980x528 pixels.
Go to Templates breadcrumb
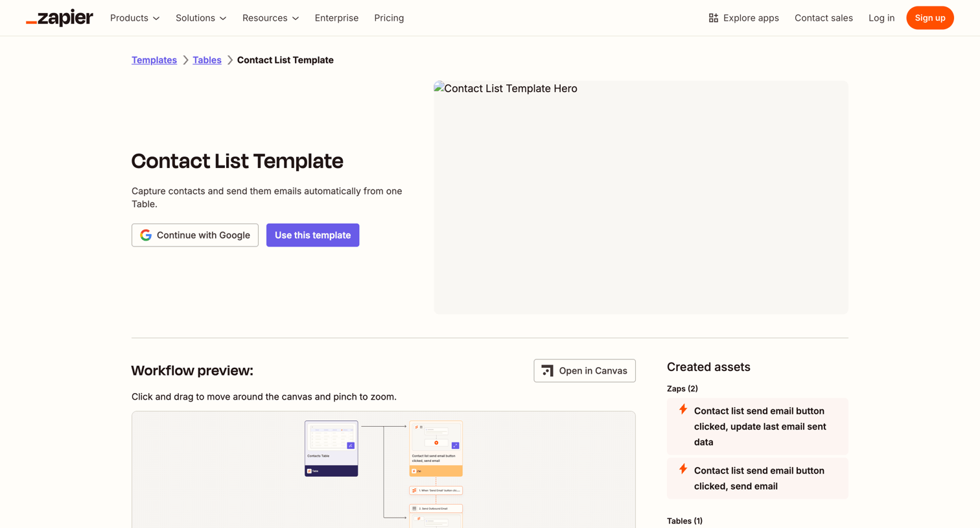pyautogui.click(x=154, y=60)
